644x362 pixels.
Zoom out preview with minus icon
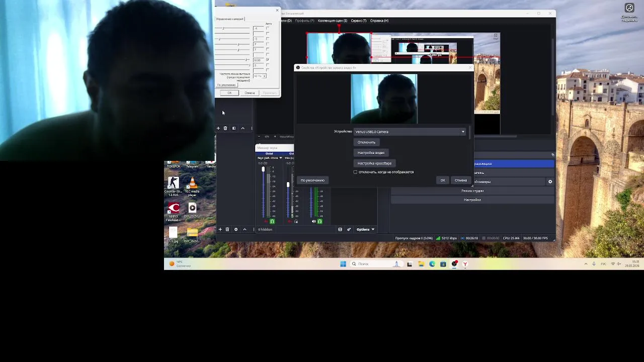pos(260,136)
